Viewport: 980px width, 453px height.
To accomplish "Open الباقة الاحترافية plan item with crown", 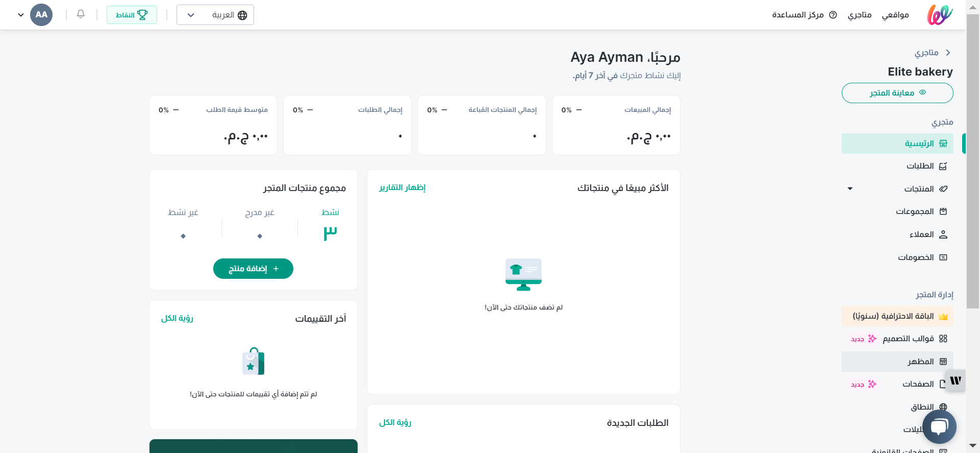I will 898,316.
